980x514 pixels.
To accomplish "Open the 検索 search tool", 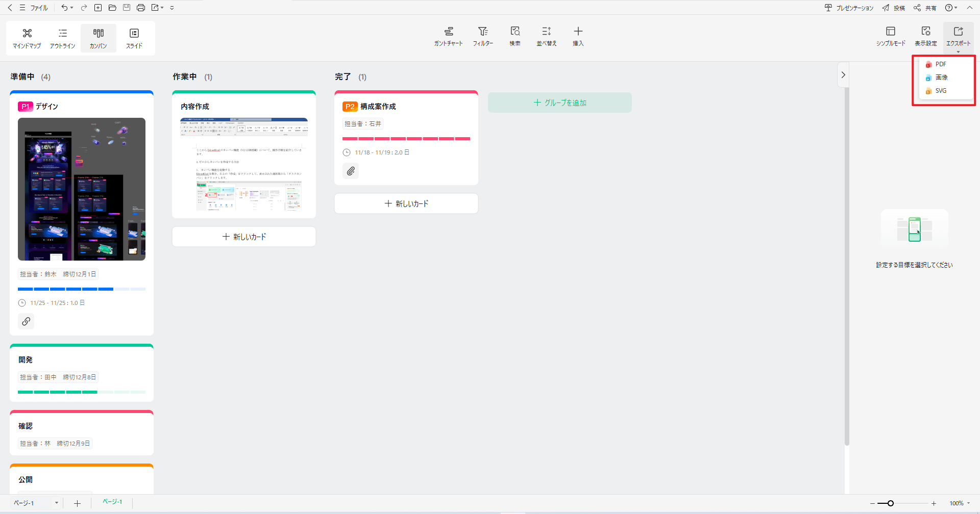I will tap(515, 37).
